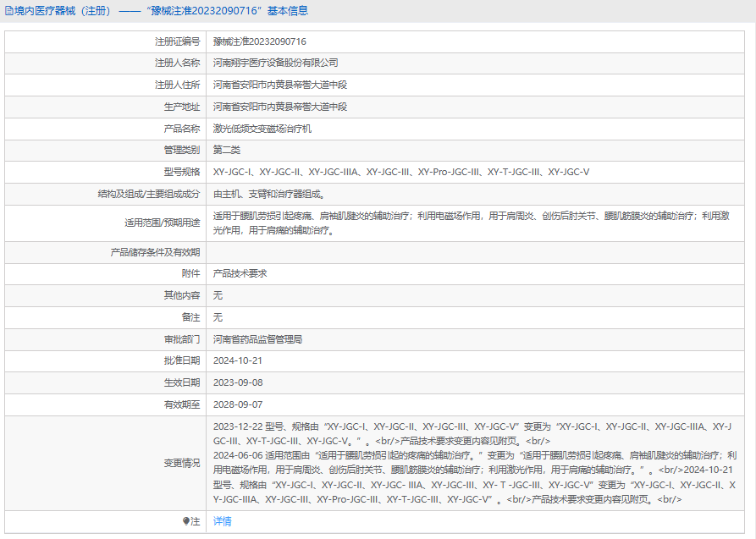This screenshot has height=539, width=756.
Task: Click the 附件 label
Action: click(191, 273)
